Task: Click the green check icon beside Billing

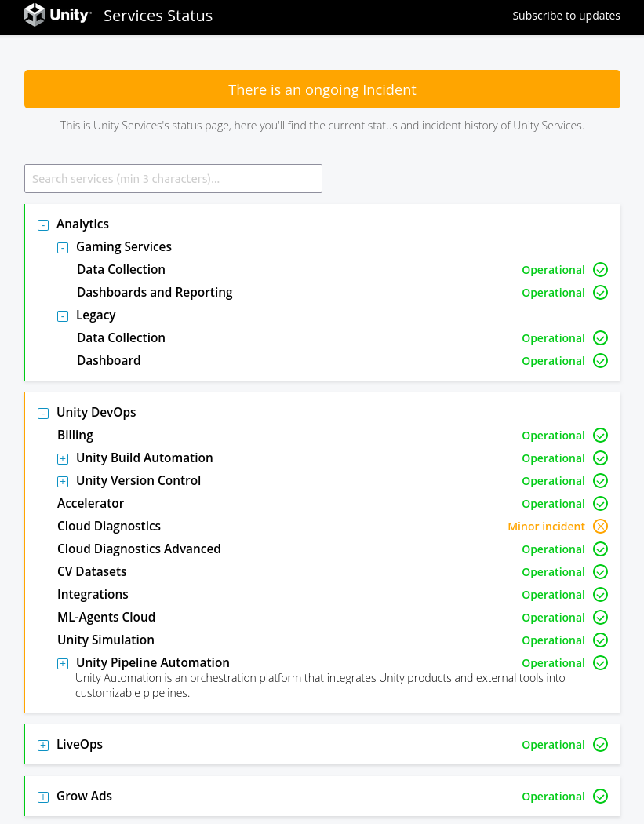Action: click(x=600, y=436)
